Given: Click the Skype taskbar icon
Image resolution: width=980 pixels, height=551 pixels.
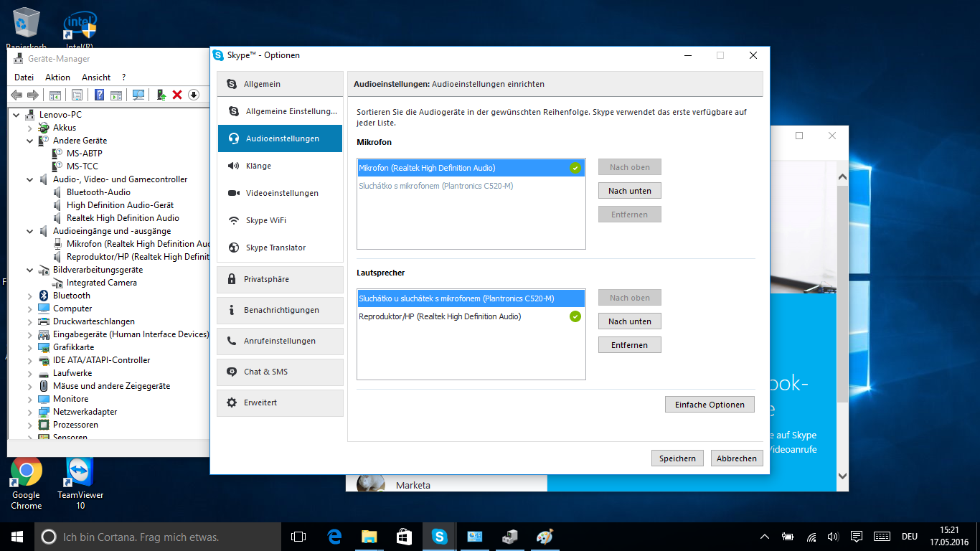Looking at the screenshot, I should [x=439, y=537].
